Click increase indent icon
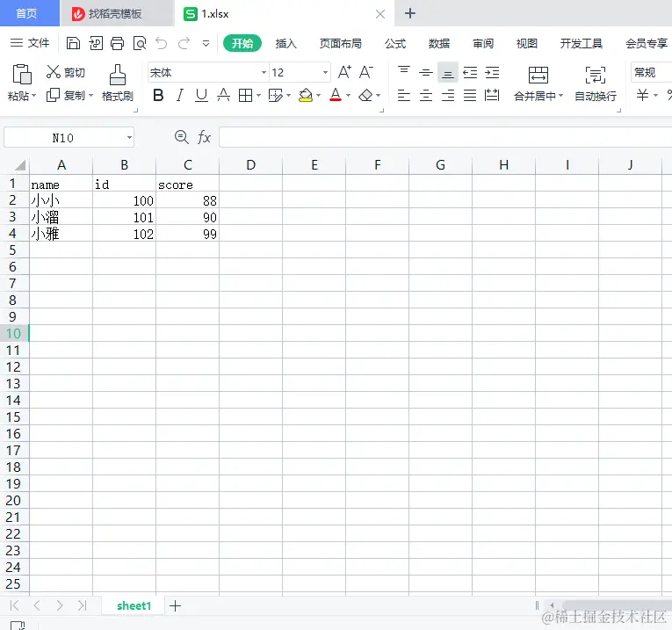 click(492, 72)
